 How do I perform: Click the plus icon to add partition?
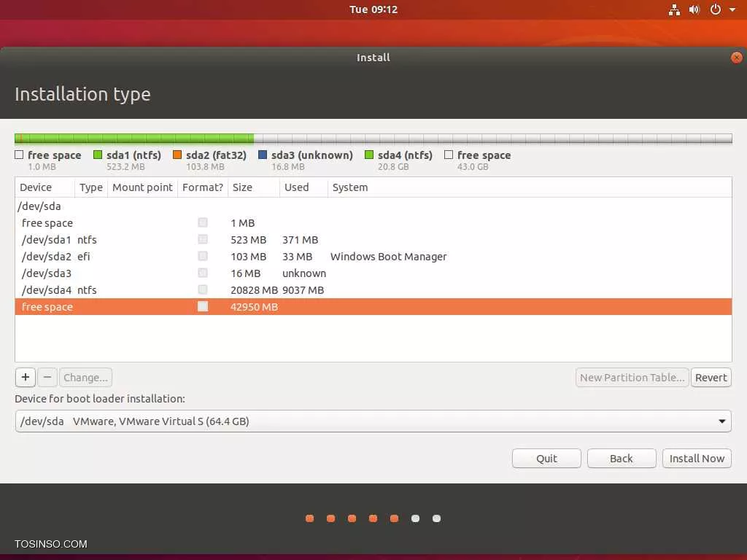pyautogui.click(x=25, y=377)
